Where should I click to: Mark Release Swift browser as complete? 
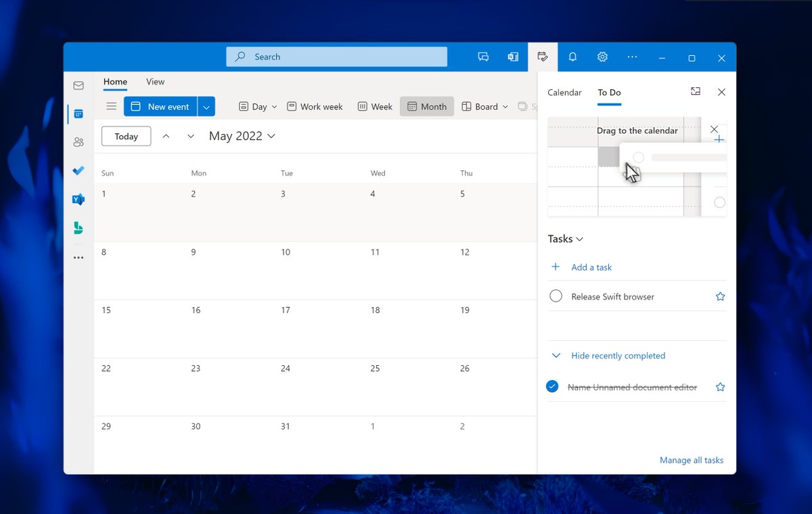(x=556, y=296)
